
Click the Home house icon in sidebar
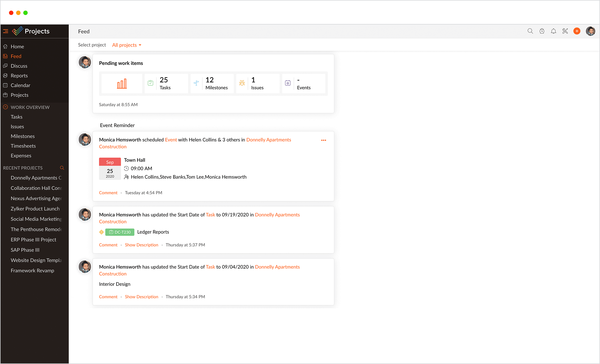pos(5,47)
